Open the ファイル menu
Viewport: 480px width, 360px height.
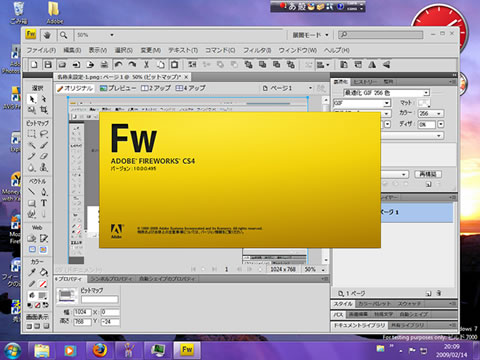(x=41, y=50)
